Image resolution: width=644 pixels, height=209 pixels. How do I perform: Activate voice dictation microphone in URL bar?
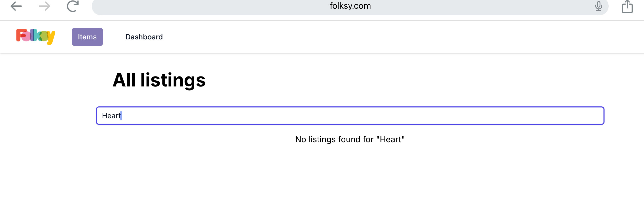click(599, 6)
